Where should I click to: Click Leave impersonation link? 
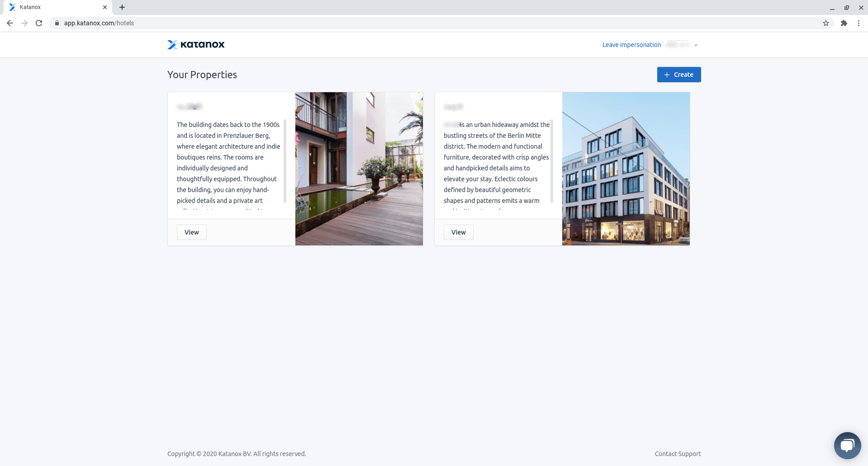pyautogui.click(x=631, y=45)
